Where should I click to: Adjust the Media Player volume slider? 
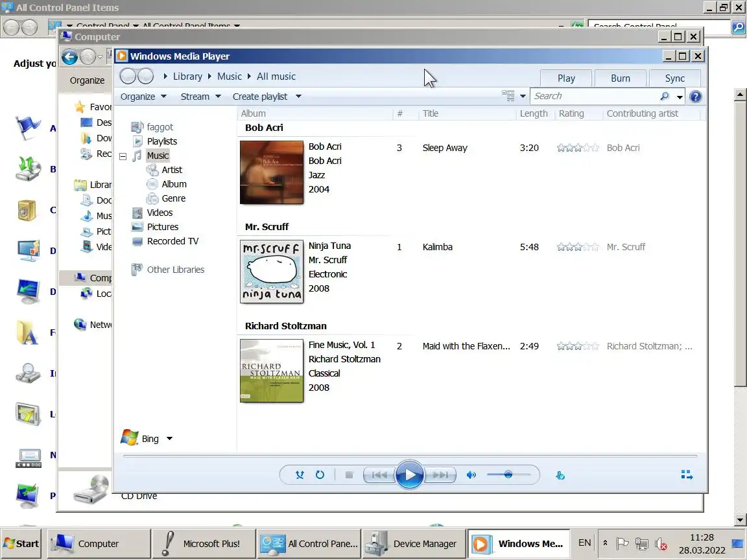(508, 474)
